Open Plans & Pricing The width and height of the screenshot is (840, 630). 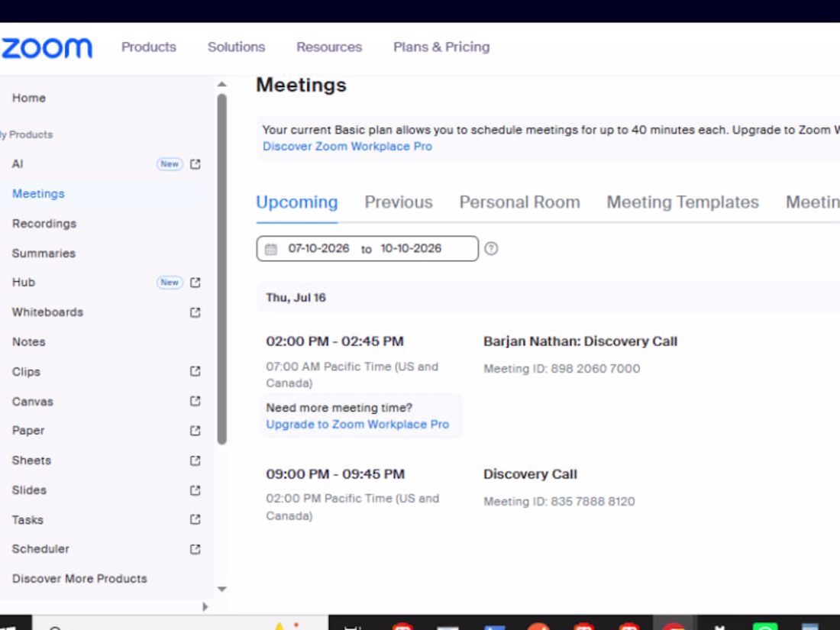[x=441, y=47]
